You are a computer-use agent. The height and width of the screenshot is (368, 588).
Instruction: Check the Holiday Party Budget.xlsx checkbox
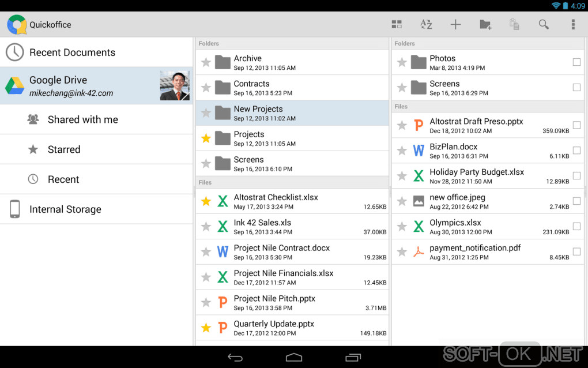point(576,175)
